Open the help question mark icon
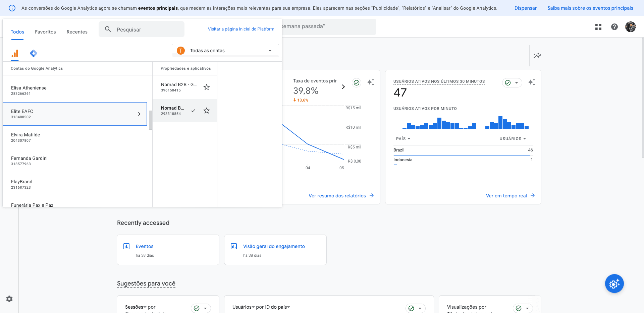The height and width of the screenshot is (313, 644). pyautogui.click(x=614, y=27)
